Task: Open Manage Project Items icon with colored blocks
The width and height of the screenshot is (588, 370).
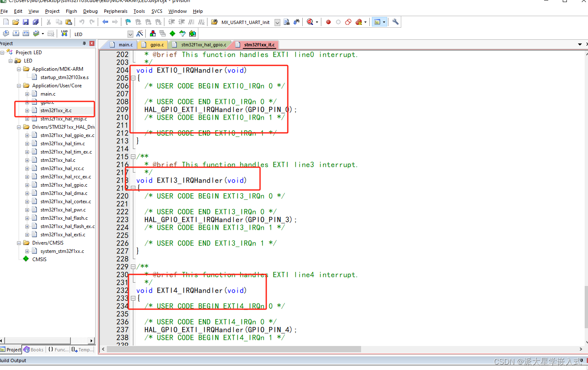Action: [153, 34]
